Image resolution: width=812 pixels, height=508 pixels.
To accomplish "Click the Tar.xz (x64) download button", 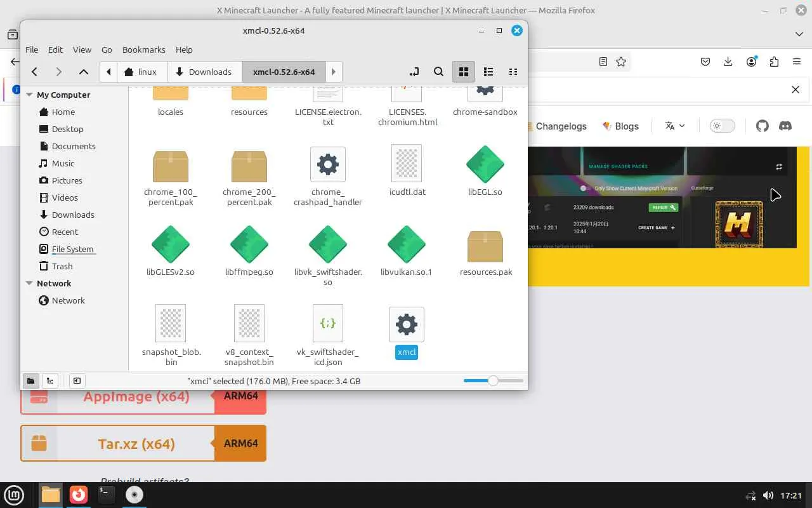I will click(x=117, y=443).
